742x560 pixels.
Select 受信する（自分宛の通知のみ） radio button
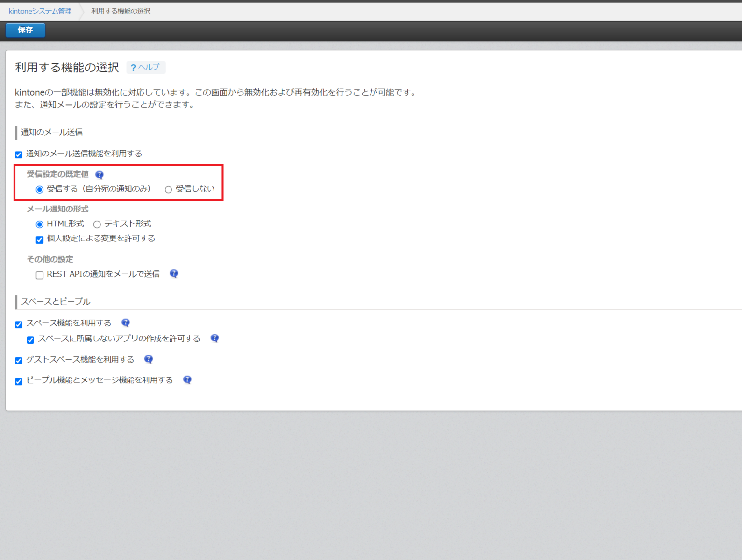coord(40,190)
